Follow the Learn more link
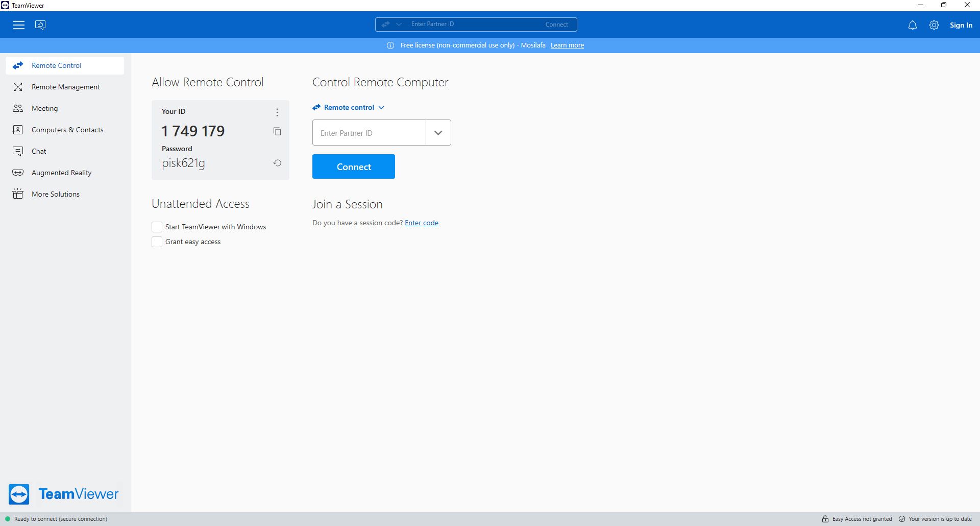 [567, 45]
